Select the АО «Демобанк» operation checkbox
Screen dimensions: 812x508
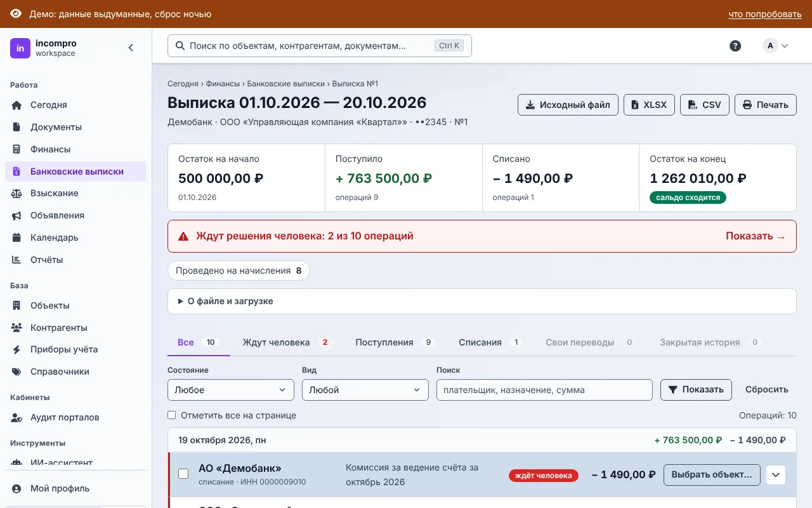(183, 474)
